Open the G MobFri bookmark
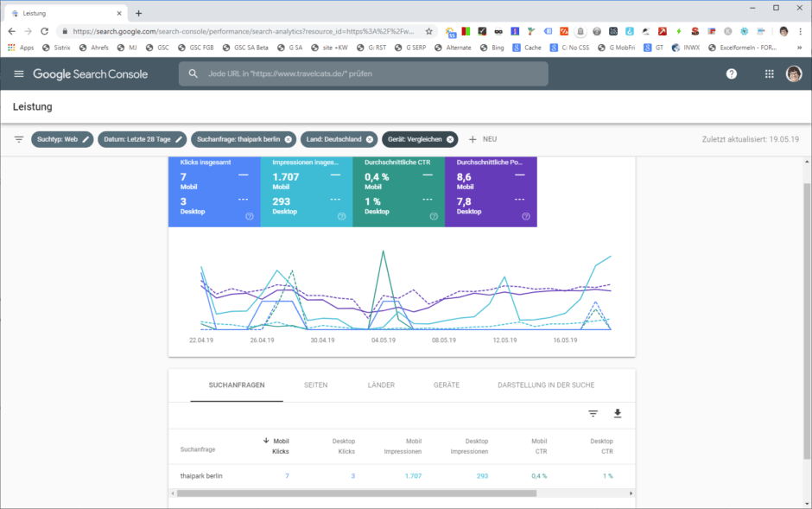812x509 pixels. (616, 48)
